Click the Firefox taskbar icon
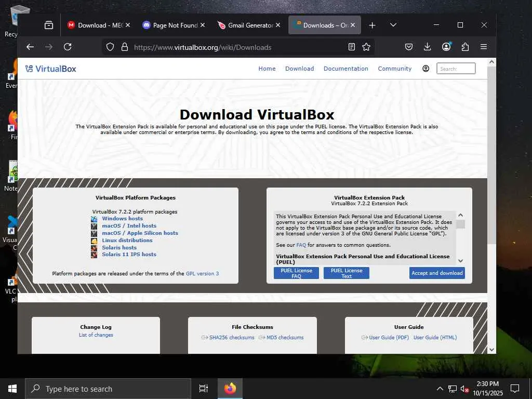The width and height of the screenshot is (532, 399). coord(230,389)
